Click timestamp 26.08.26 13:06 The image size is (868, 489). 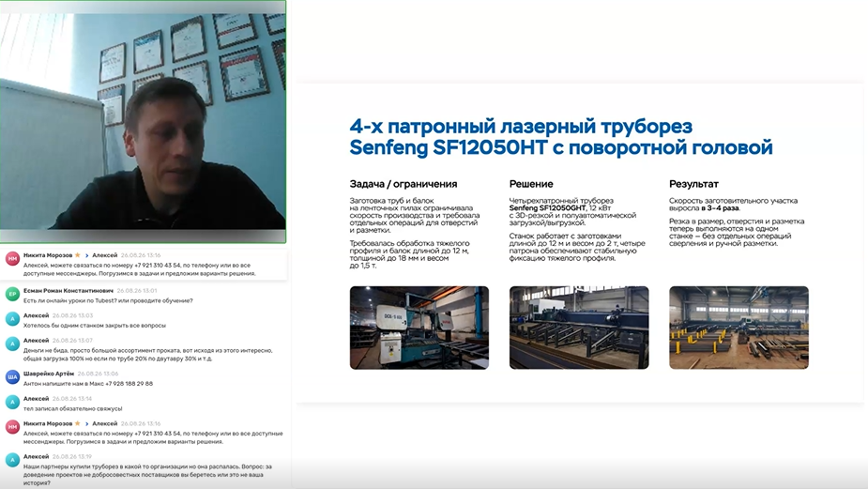(98, 374)
